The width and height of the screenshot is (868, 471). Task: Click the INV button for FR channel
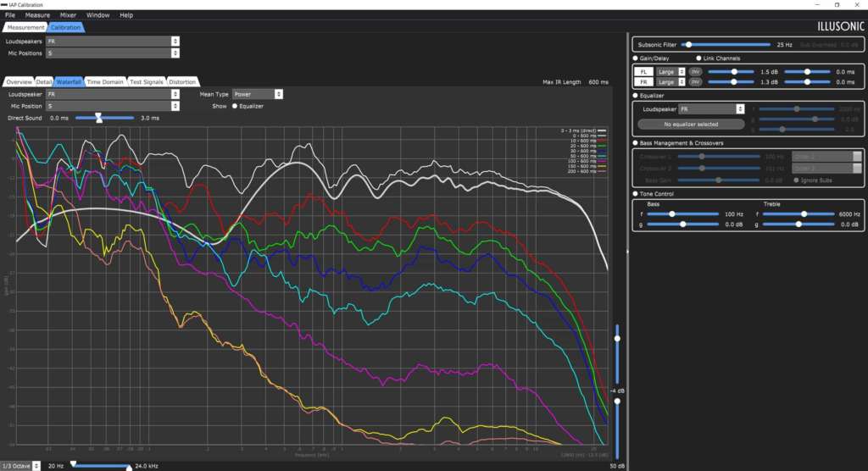[x=695, y=82]
